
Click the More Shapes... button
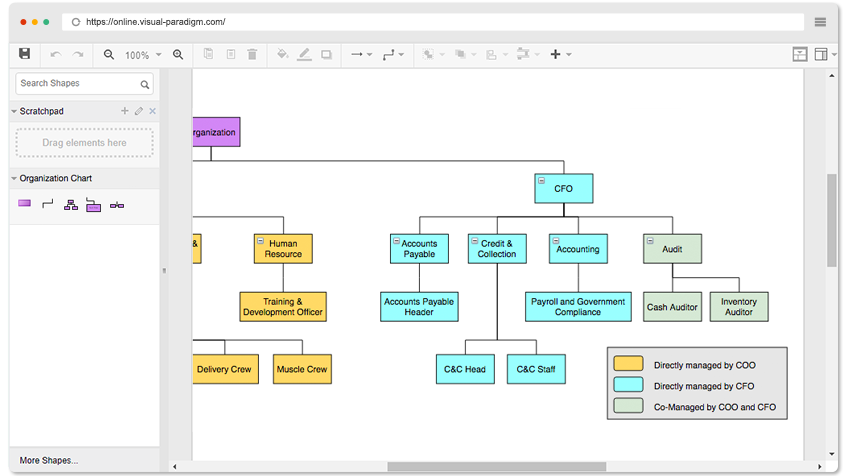point(49,460)
